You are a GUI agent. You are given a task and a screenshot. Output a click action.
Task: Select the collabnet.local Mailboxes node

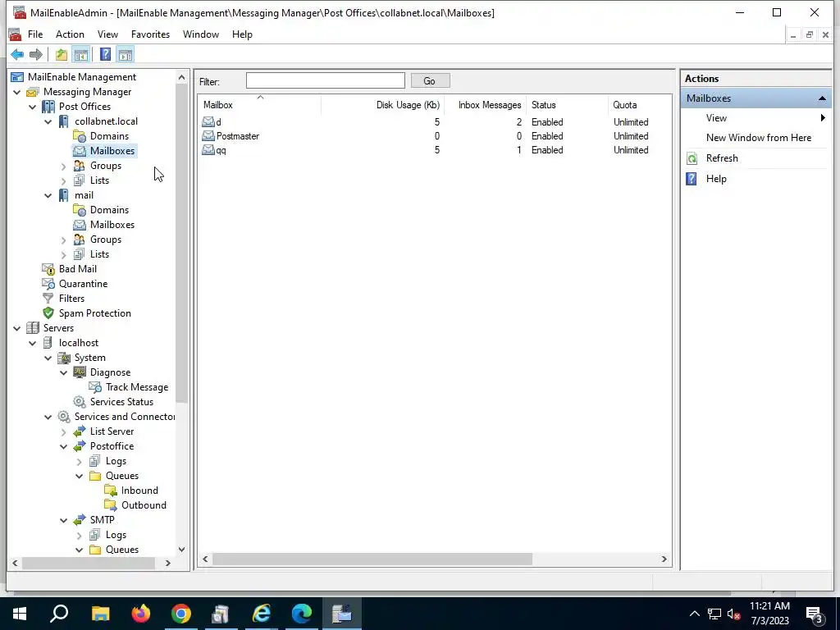(x=112, y=151)
